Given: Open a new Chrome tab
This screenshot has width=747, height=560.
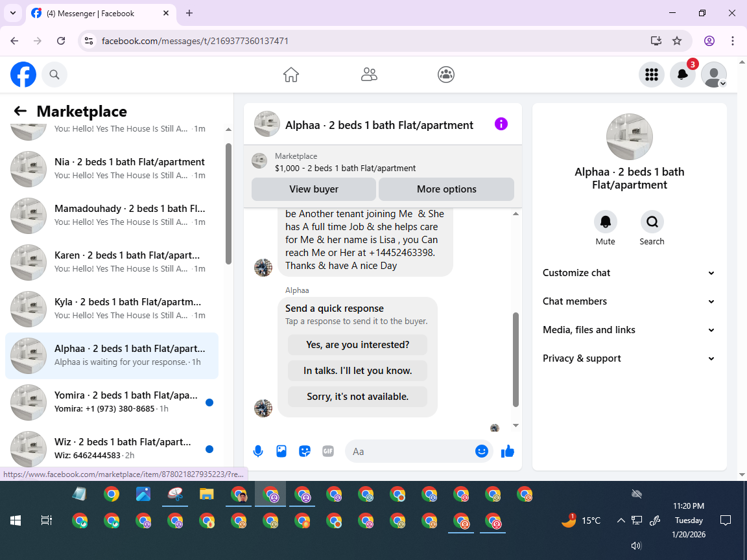Looking at the screenshot, I should click(189, 14).
